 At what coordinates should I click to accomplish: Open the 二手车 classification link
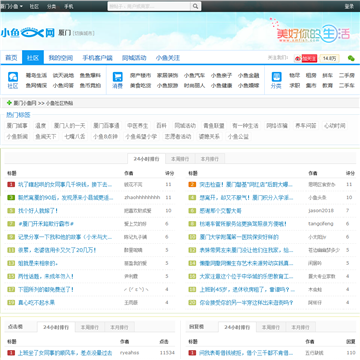347,85
